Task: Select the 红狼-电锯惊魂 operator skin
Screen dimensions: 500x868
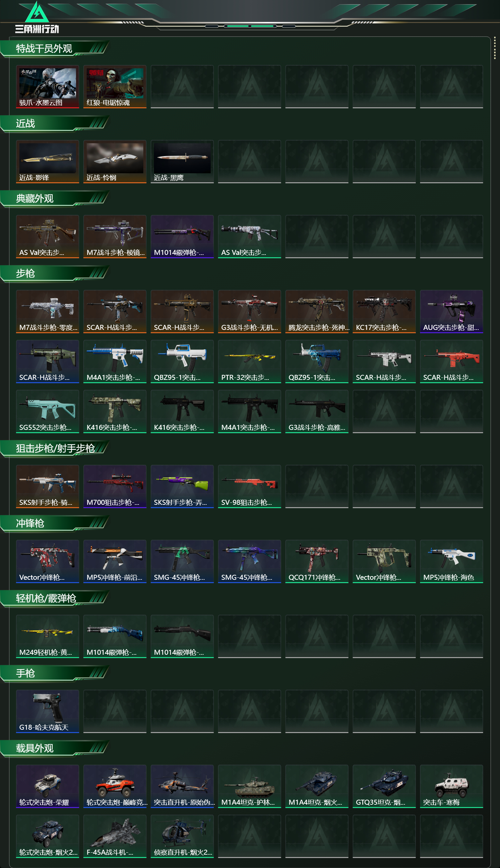Action: click(x=115, y=87)
